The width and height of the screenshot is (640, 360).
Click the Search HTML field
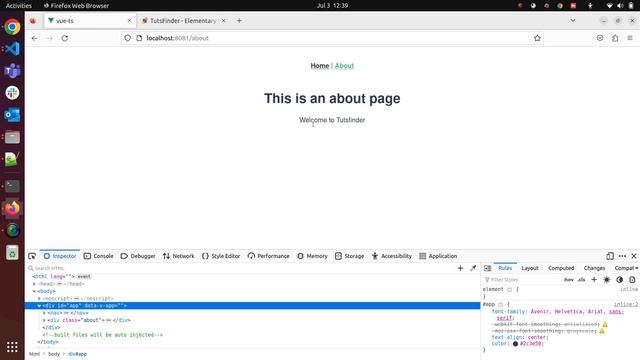241,268
